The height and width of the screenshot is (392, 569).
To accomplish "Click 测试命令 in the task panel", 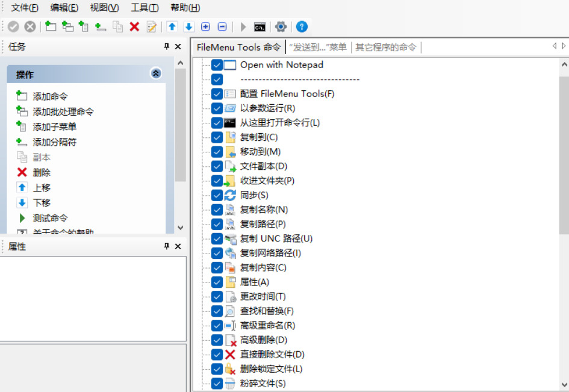I will [50, 219].
